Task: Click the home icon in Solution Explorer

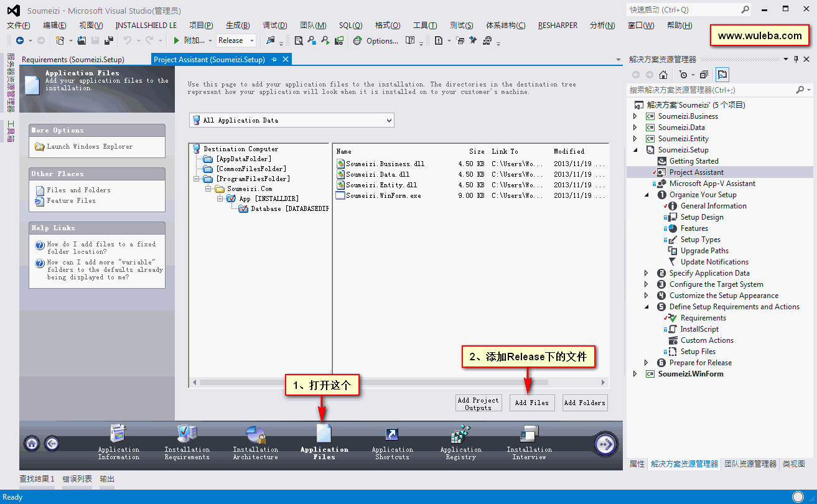Action: tap(663, 75)
